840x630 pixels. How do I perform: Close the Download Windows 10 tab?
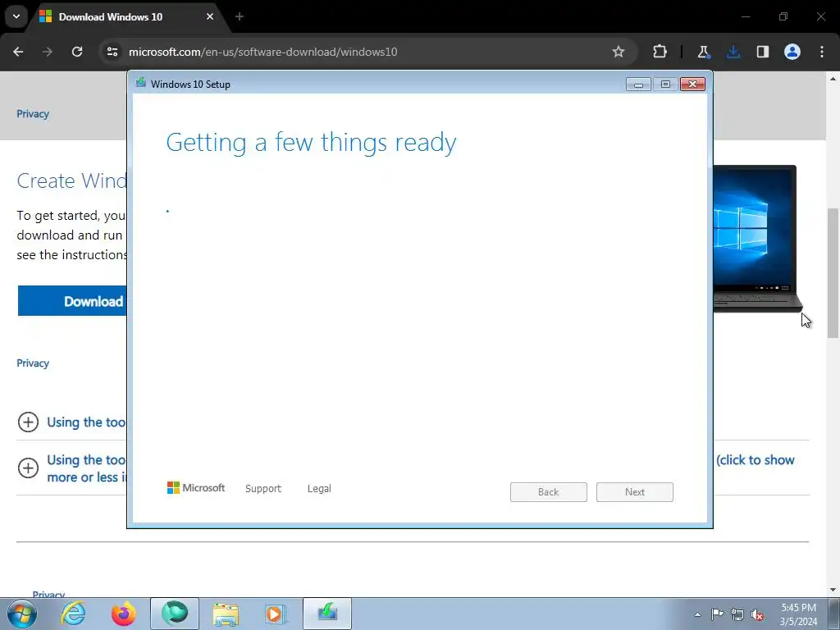pos(210,16)
